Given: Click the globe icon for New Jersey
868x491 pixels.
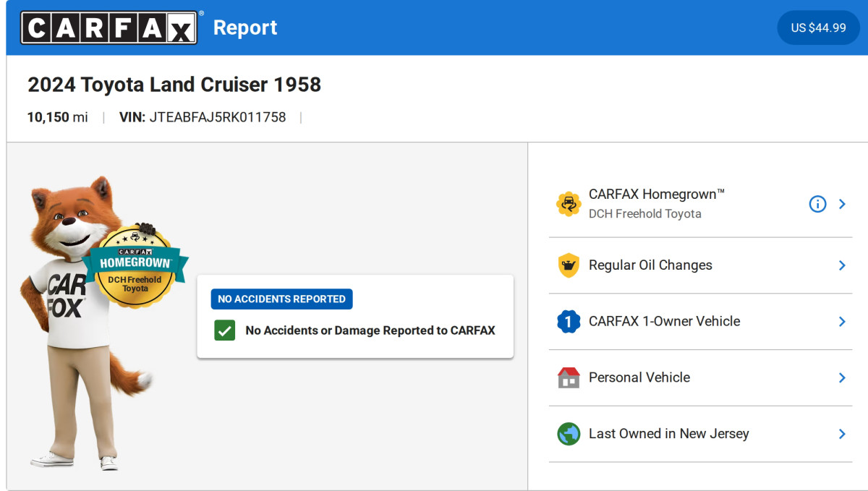Looking at the screenshot, I should tap(569, 434).
